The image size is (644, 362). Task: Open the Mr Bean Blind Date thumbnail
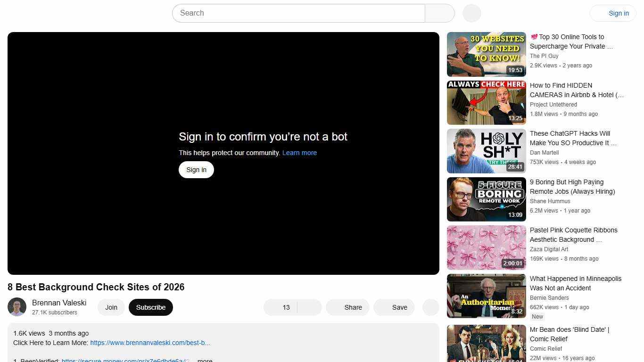tap(486, 344)
